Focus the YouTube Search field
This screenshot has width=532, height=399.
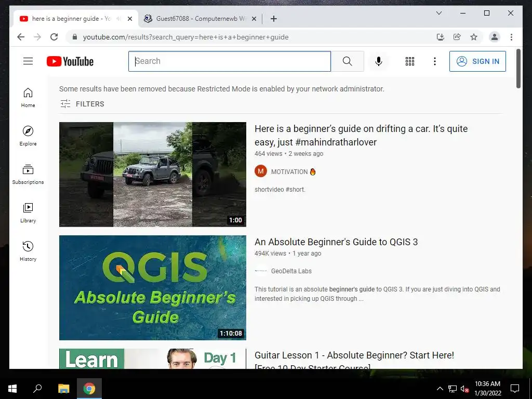[229, 61]
